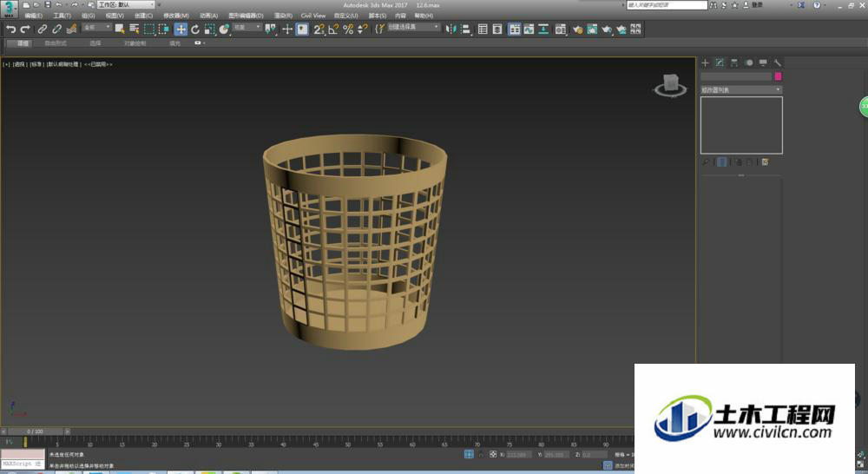Screen dimensions: 868x474
Task: Open the 编辑(E) Edit menu
Action: coord(33,16)
